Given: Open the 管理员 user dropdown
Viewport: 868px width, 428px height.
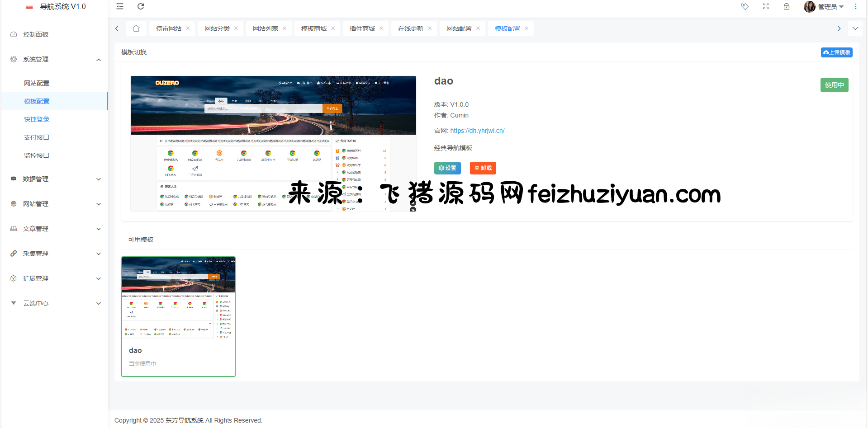Looking at the screenshot, I should pos(824,7).
